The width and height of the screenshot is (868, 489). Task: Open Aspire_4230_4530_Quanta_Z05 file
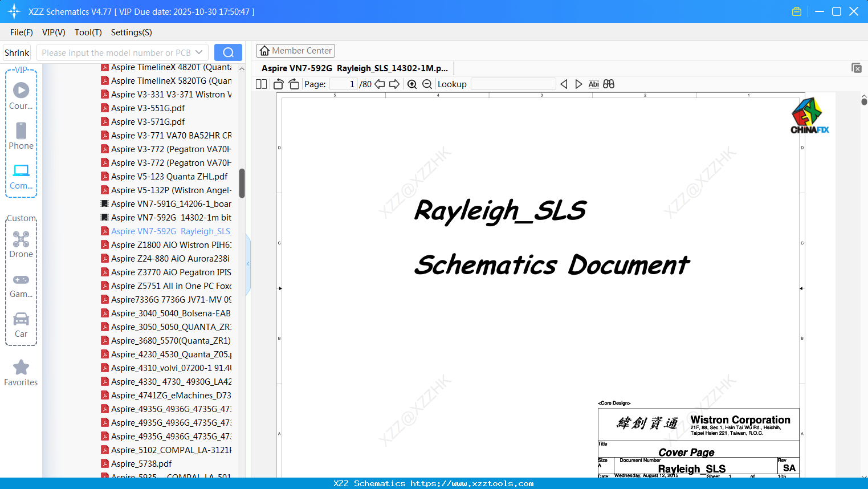166,354
